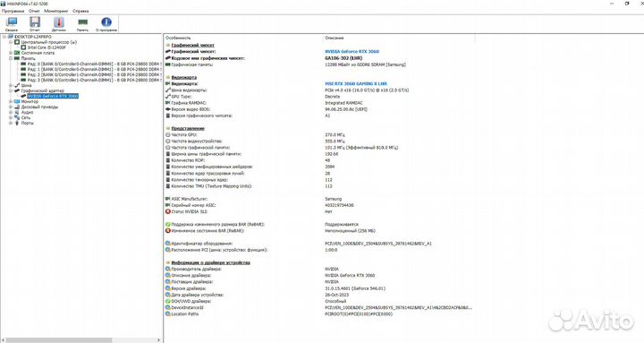Click the GA106-302 (LHR) value
Viewport: 644px width, 343px height.
coord(343,58)
